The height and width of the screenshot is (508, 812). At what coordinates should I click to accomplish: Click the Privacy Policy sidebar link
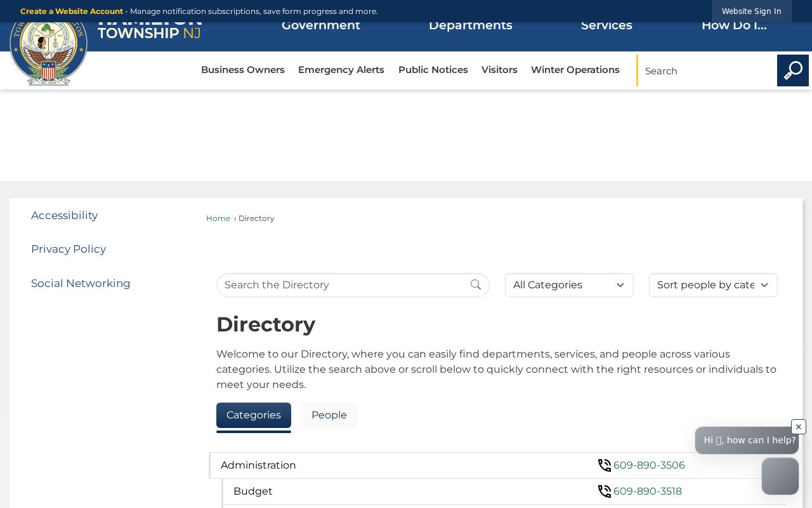(69, 249)
